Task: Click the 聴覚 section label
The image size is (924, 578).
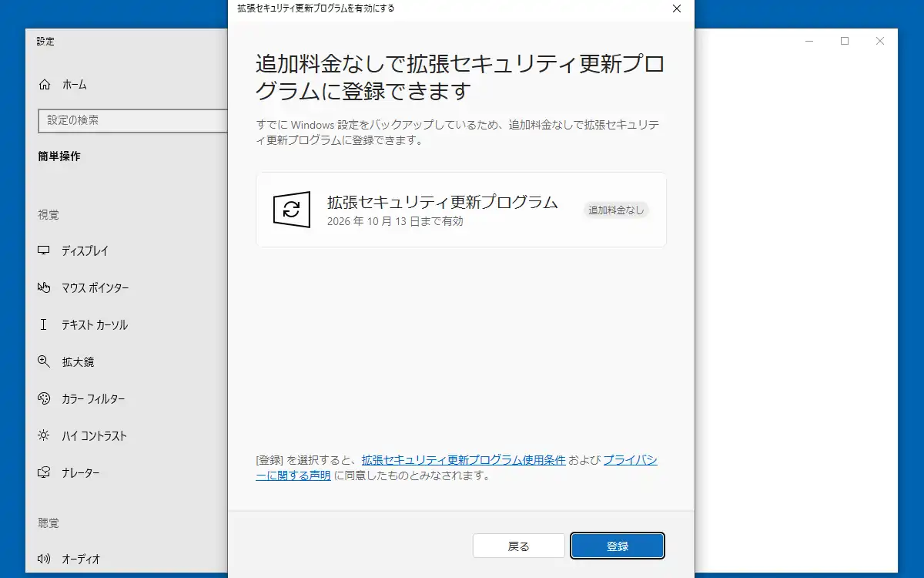Action: (49, 523)
